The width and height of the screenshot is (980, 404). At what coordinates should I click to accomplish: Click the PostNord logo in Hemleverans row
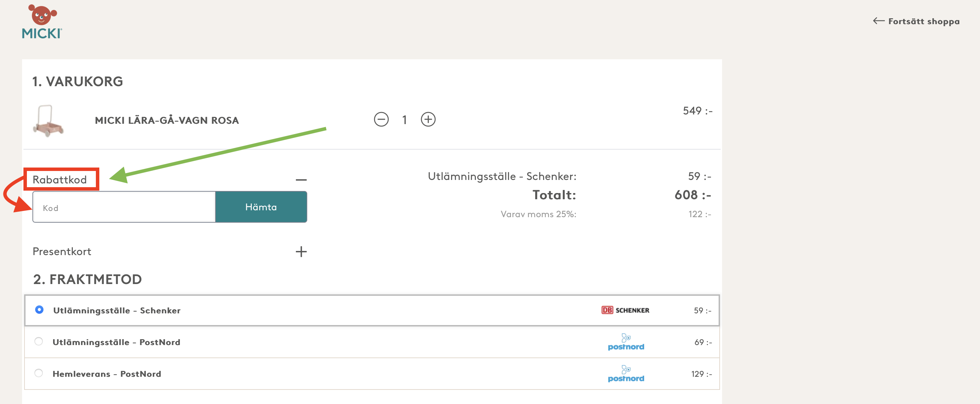point(626,374)
